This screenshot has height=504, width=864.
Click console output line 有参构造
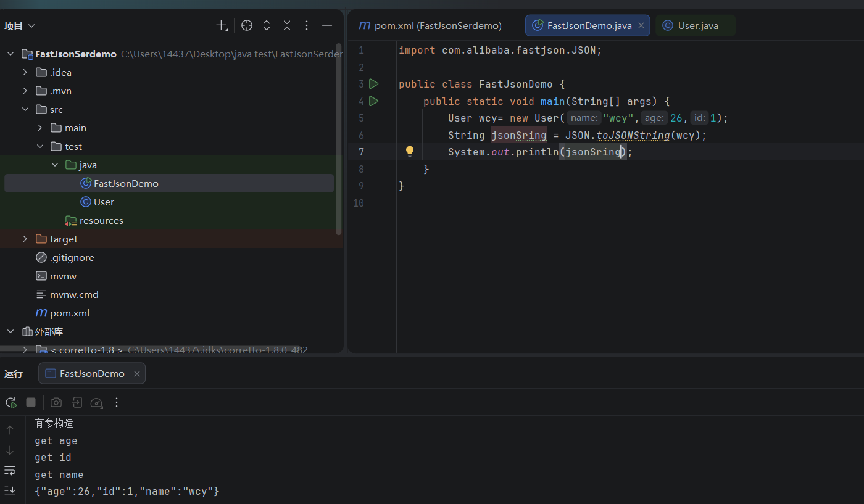click(54, 424)
